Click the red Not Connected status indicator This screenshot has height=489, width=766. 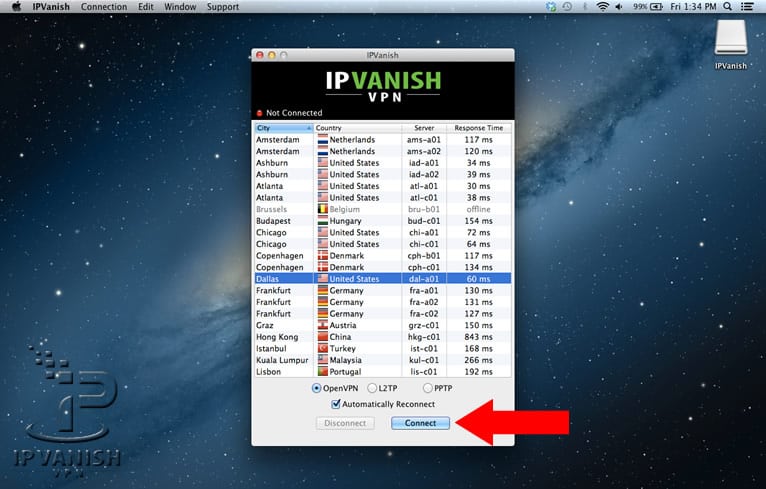[x=259, y=113]
